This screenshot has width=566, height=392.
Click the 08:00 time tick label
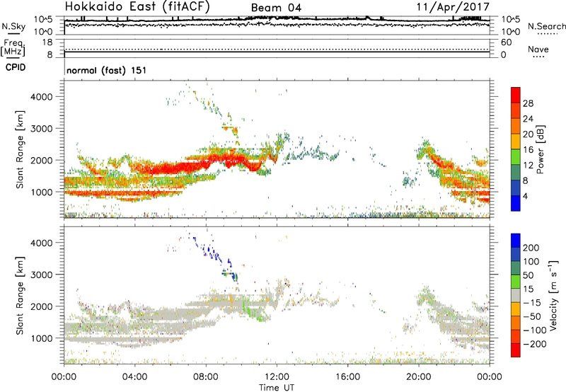206,377
